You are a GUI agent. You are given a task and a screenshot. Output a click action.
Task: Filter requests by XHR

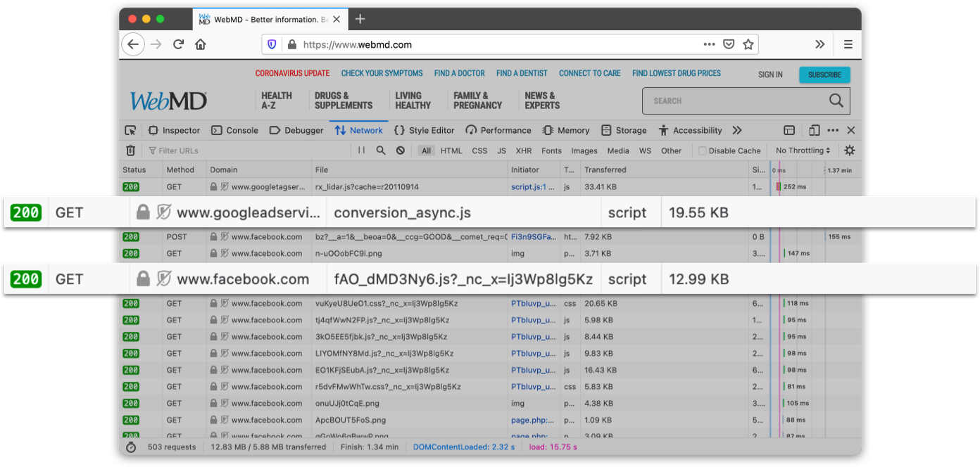524,151
